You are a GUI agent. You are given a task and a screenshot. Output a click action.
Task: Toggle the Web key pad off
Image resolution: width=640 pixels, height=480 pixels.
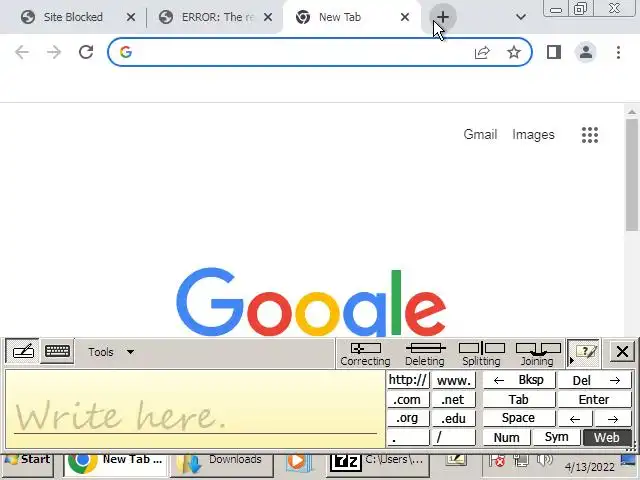click(607, 438)
